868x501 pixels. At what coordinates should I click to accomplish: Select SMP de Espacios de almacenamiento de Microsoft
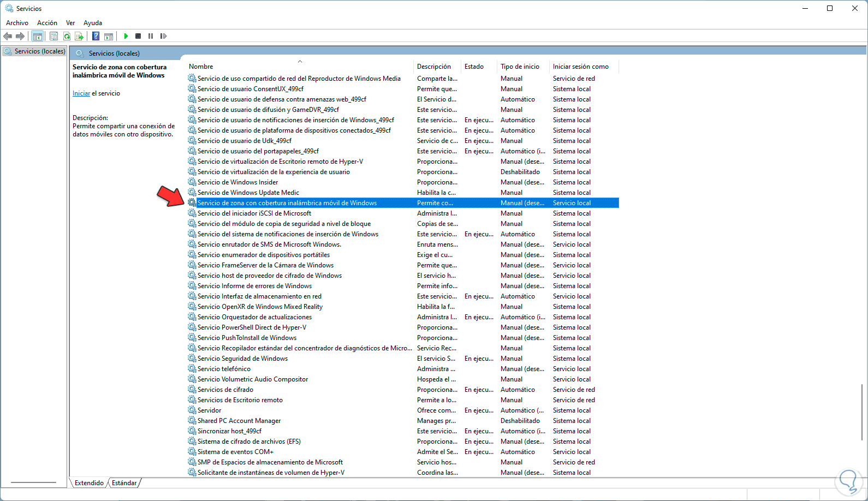pos(403,462)
